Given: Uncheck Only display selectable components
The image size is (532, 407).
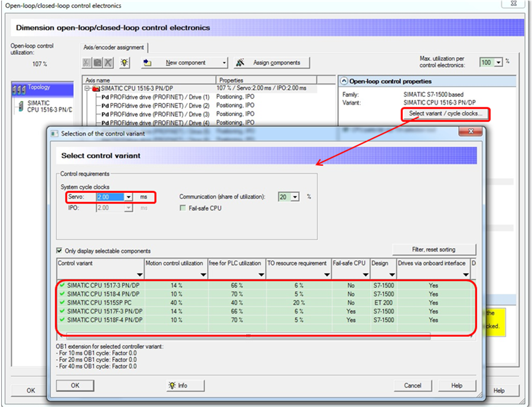Looking at the screenshot, I should (60, 251).
